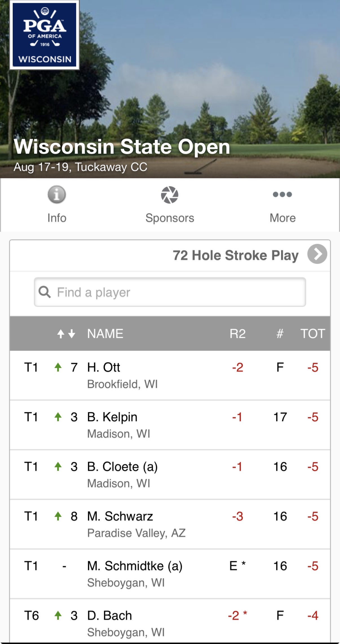Screen dimensions: 340x644
Task: Sort leaderboard by TOT column
Action: pyautogui.click(x=313, y=333)
